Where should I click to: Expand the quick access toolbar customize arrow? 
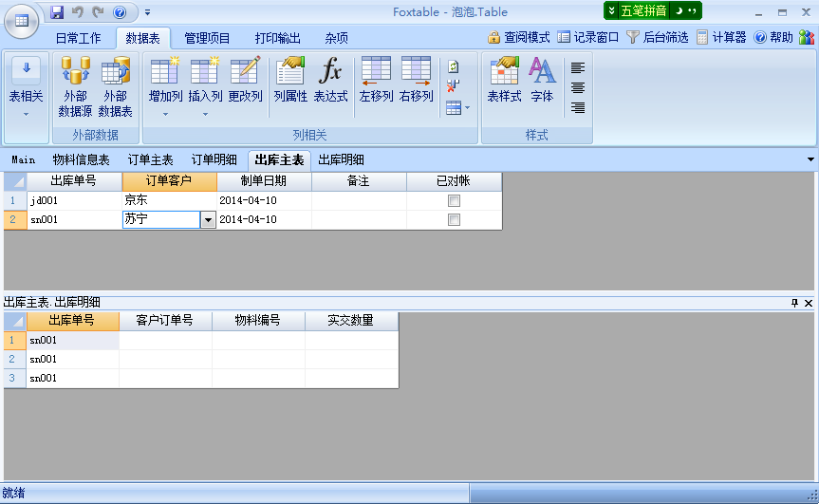point(148,12)
